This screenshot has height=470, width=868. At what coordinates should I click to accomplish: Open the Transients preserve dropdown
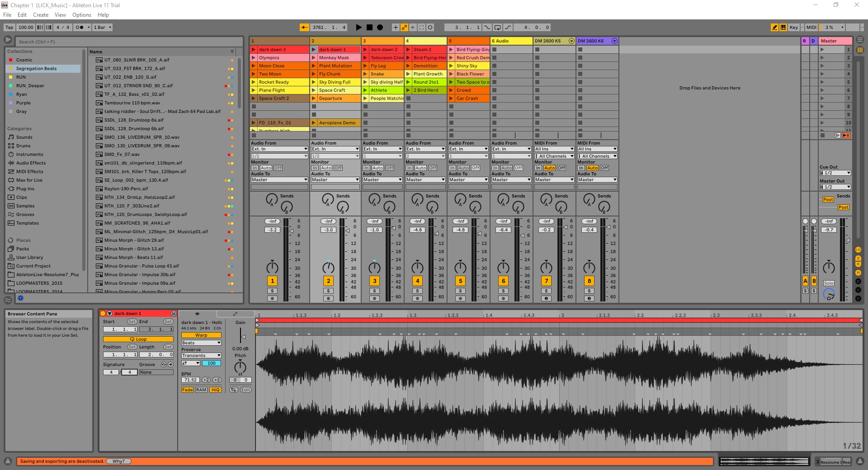click(201, 356)
